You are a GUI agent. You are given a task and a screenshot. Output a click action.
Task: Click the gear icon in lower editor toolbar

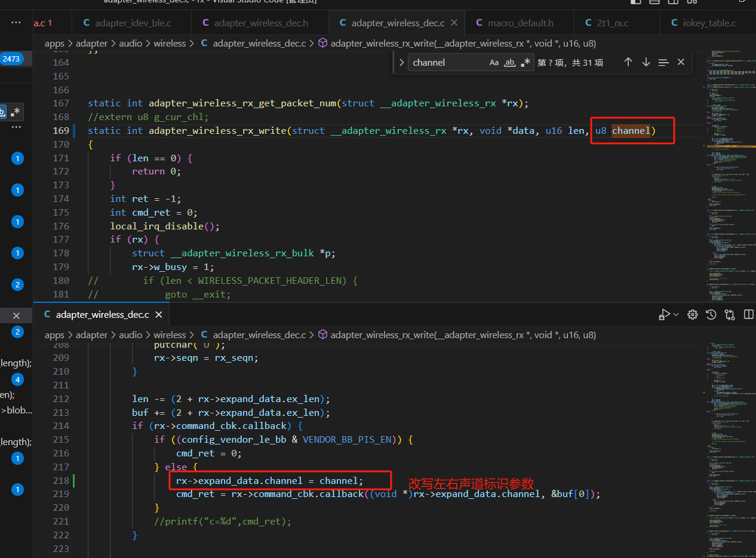pyautogui.click(x=693, y=314)
